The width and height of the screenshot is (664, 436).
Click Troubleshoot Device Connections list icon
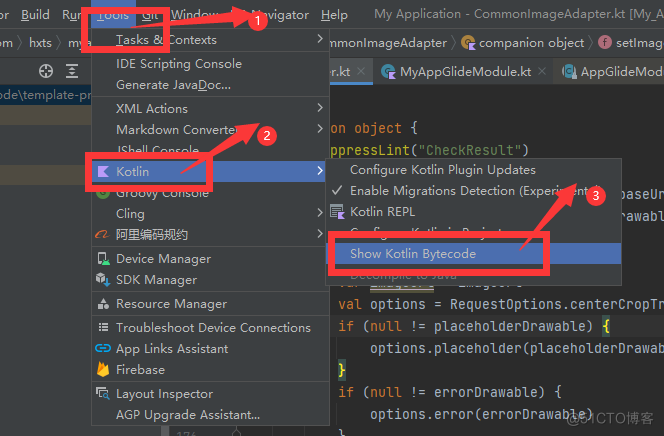(103, 327)
